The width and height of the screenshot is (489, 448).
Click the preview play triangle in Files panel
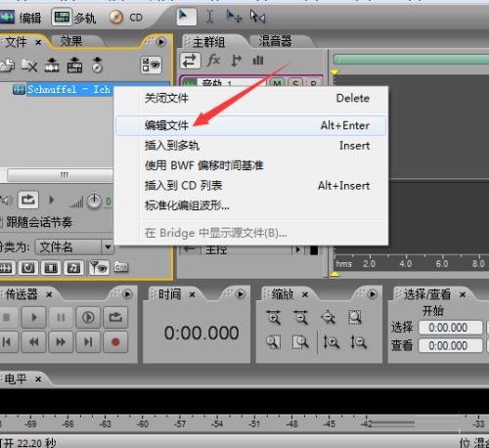click(x=51, y=200)
